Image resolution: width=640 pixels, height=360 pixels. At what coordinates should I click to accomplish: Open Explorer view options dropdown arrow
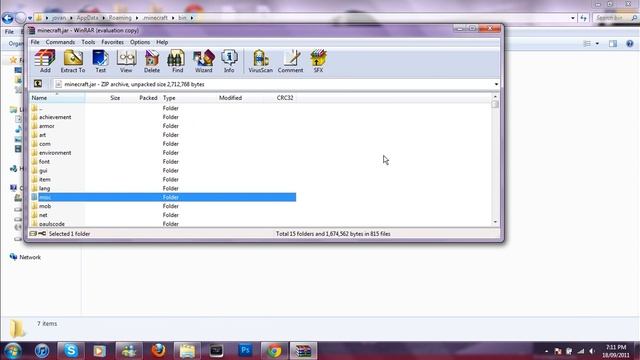pos(597,44)
